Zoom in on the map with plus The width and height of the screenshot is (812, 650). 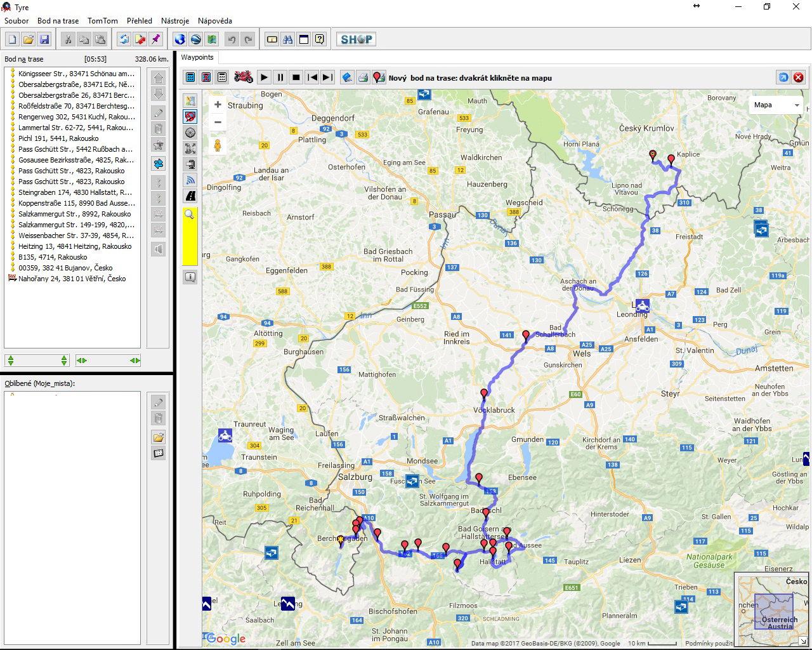[218, 105]
